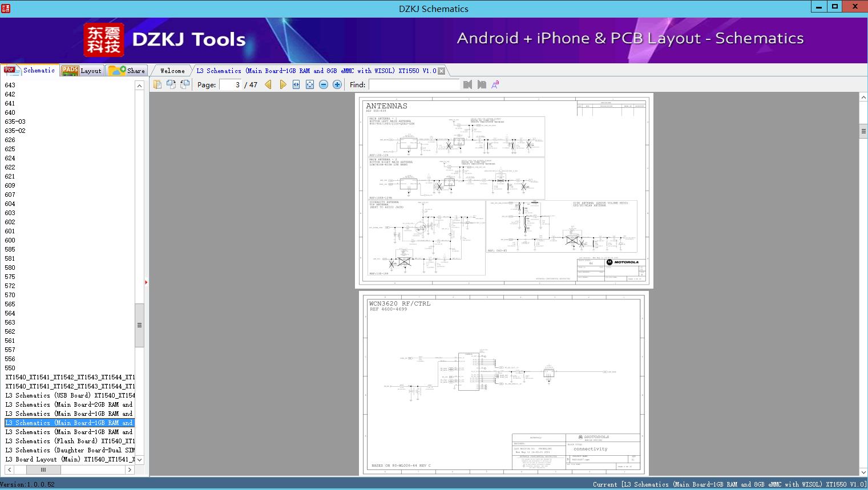Switch to the XT1550 schematics tab
Viewport: 868px width, 490px height.
pyautogui.click(x=317, y=70)
